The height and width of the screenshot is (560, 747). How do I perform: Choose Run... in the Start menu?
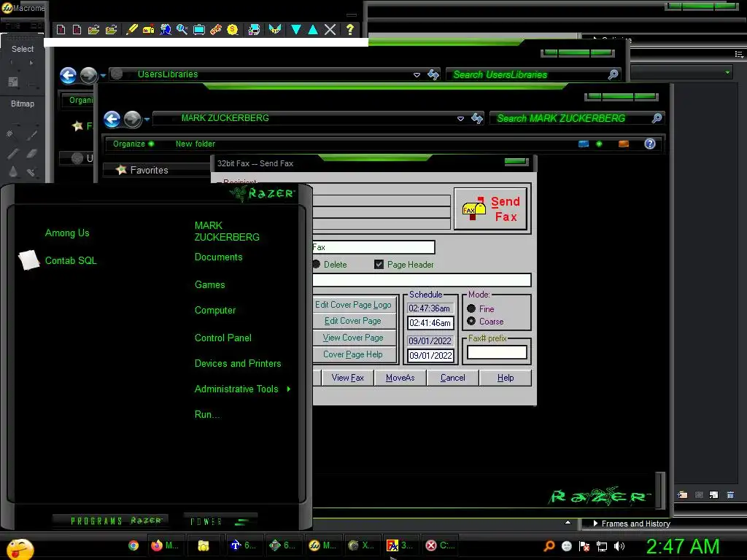(x=207, y=415)
